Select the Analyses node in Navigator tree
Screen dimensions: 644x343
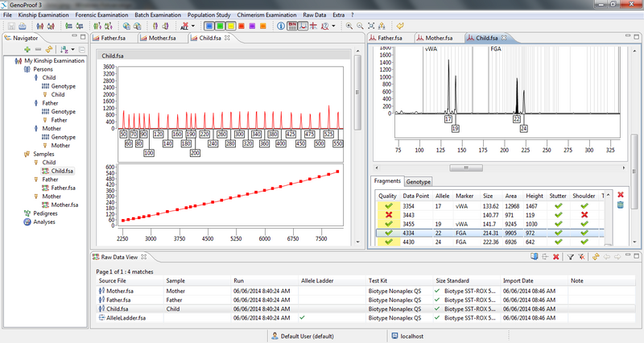tap(44, 222)
